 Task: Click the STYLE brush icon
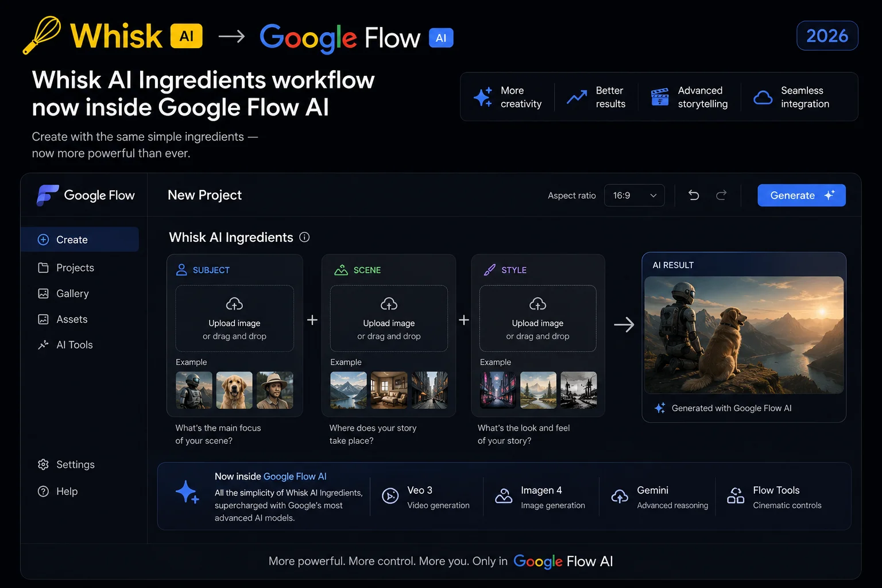point(489,270)
